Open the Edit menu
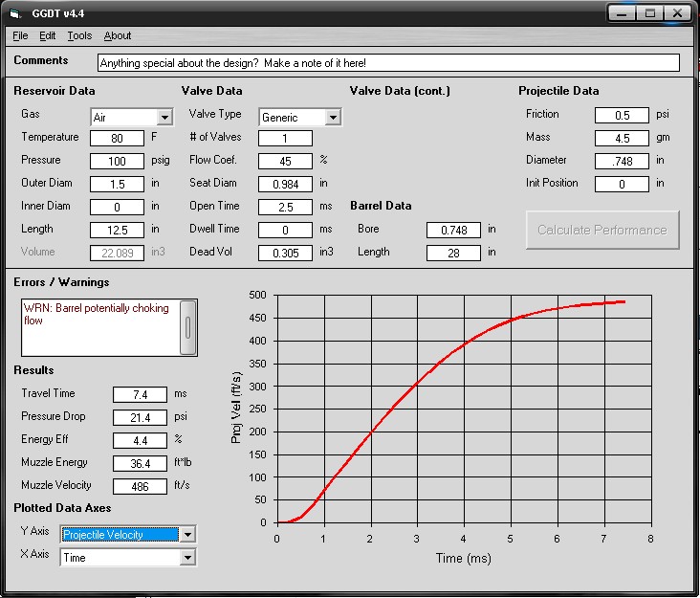700x598 pixels. 48,36
